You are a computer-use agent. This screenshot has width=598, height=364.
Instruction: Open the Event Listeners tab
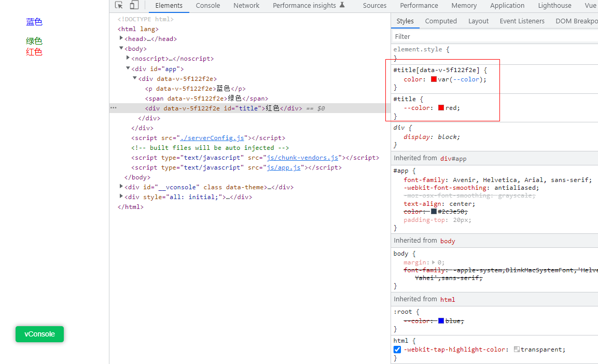[522, 21]
